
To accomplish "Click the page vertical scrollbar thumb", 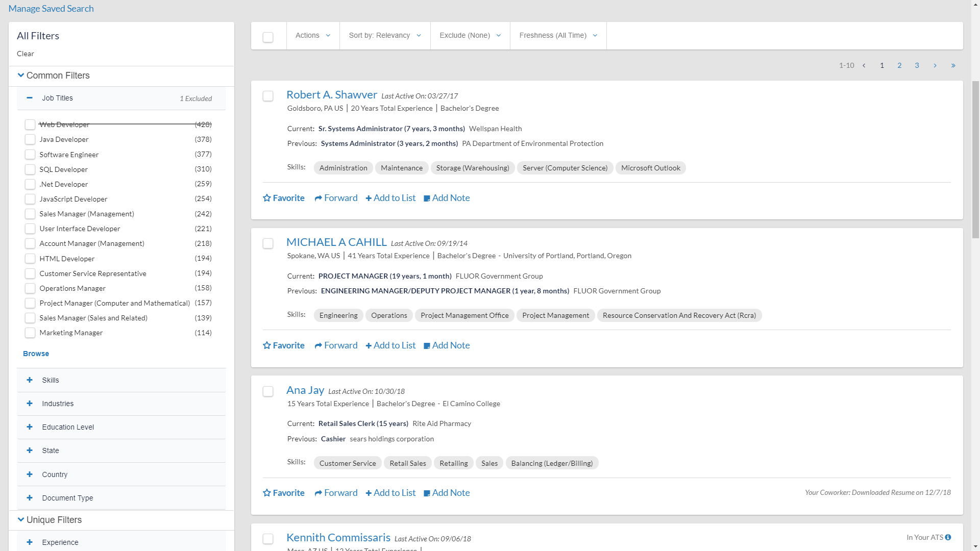I will pos(975,158).
